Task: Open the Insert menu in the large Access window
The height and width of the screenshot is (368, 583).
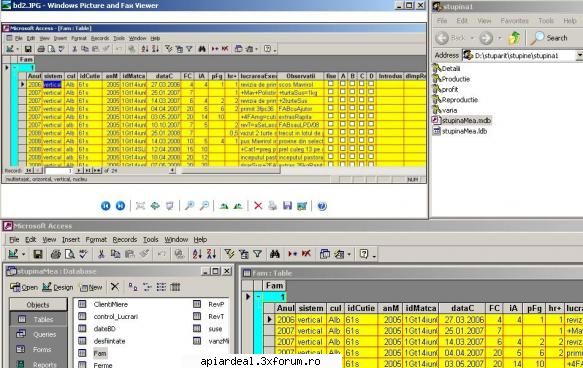Action: tap(71, 240)
